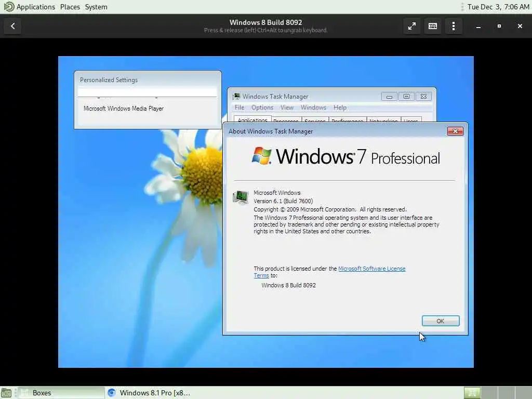
Task: Click the Windows 8 Build 8092 licensee text
Action: tap(289, 285)
